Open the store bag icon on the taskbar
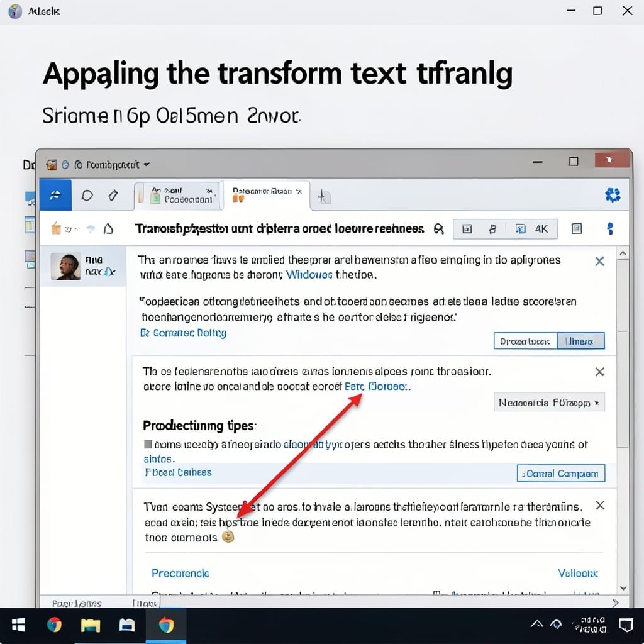Image resolution: width=644 pixels, height=644 pixels. 127,625
